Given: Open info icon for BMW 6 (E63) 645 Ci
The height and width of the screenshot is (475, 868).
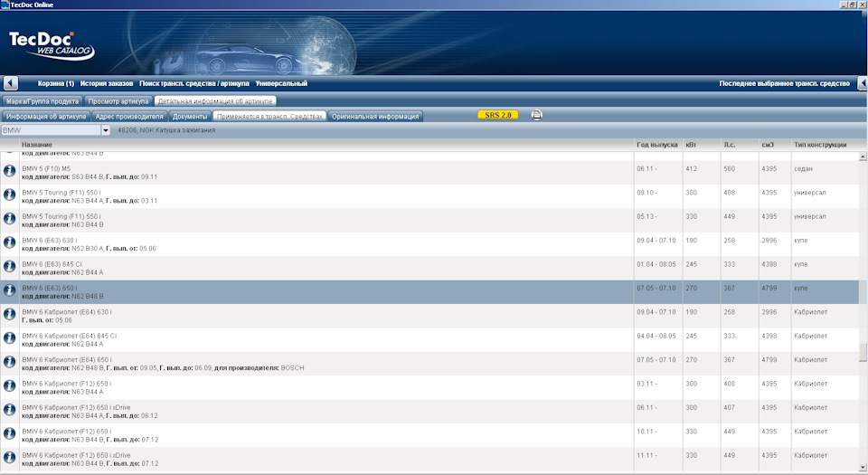Looking at the screenshot, I should tap(10, 267).
